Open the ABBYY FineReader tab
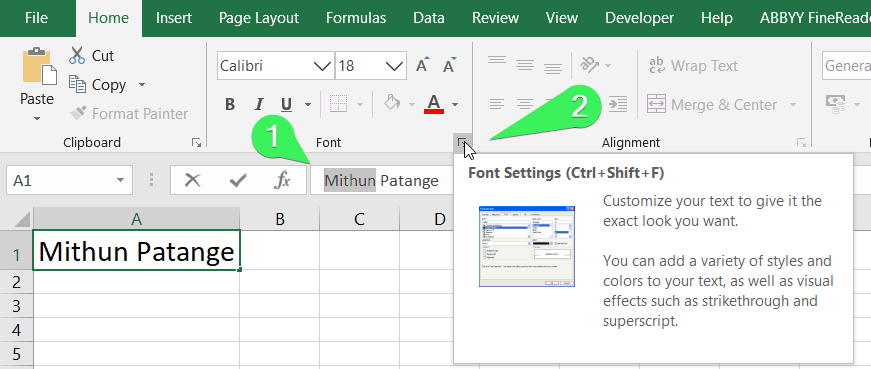 click(x=814, y=18)
